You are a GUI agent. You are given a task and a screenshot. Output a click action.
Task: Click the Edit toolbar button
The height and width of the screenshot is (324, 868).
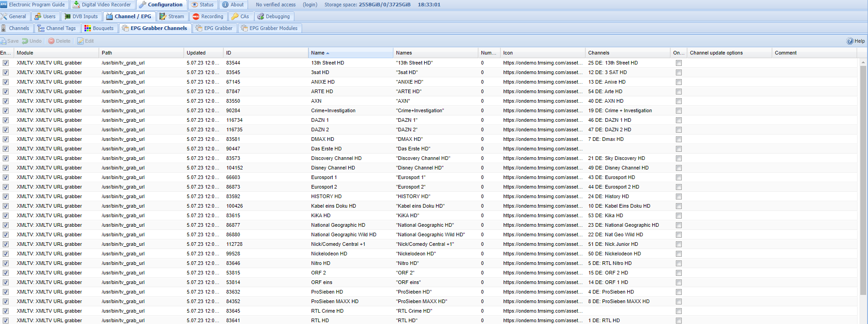tap(85, 41)
